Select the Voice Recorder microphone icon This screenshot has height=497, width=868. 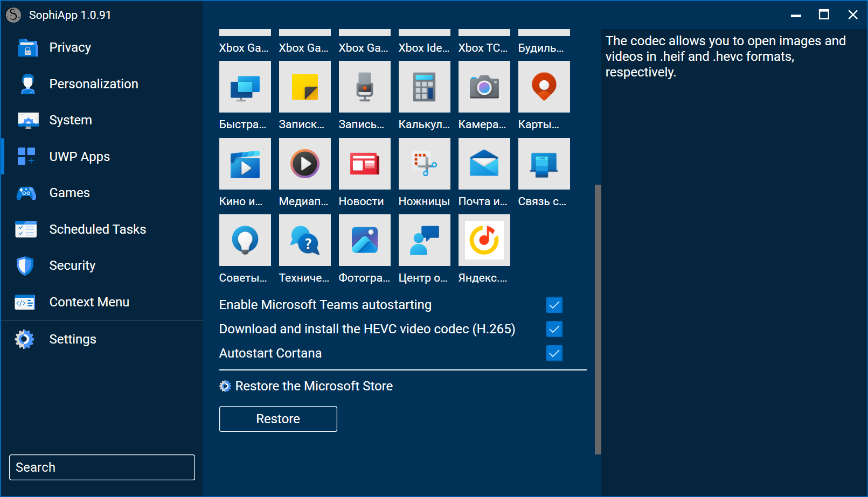(x=364, y=87)
